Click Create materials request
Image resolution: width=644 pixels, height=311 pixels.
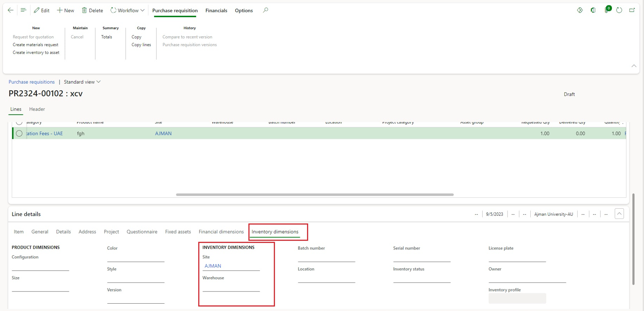(35, 45)
